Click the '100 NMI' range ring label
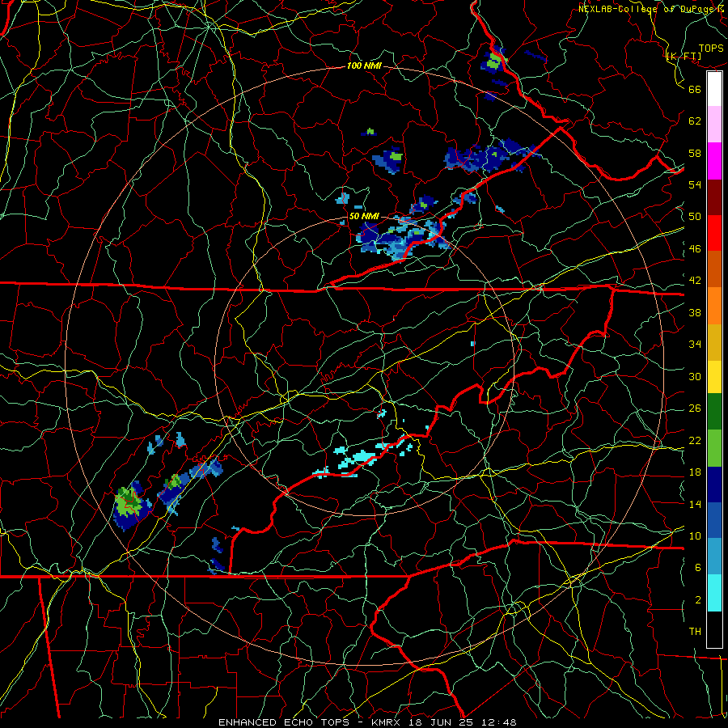 [x=364, y=66]
